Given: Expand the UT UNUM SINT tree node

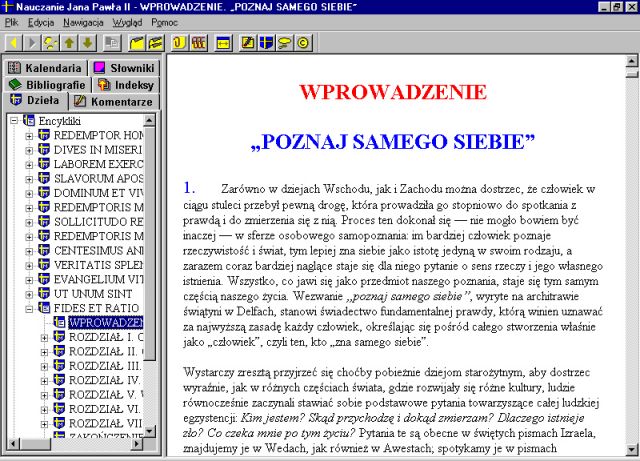Looking at the screenshot, I should [29, 294].
